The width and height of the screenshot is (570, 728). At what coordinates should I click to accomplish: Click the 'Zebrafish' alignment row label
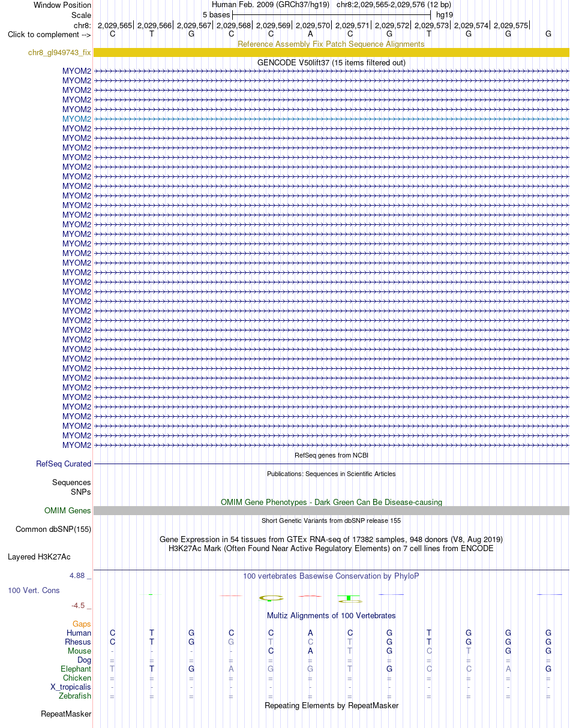click(x=75, y=696)
